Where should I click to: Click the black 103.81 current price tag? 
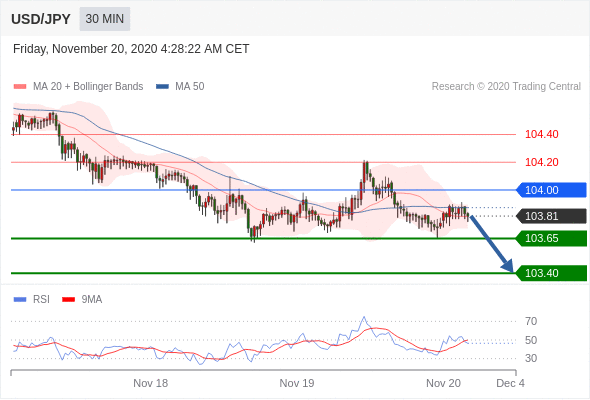551,216
